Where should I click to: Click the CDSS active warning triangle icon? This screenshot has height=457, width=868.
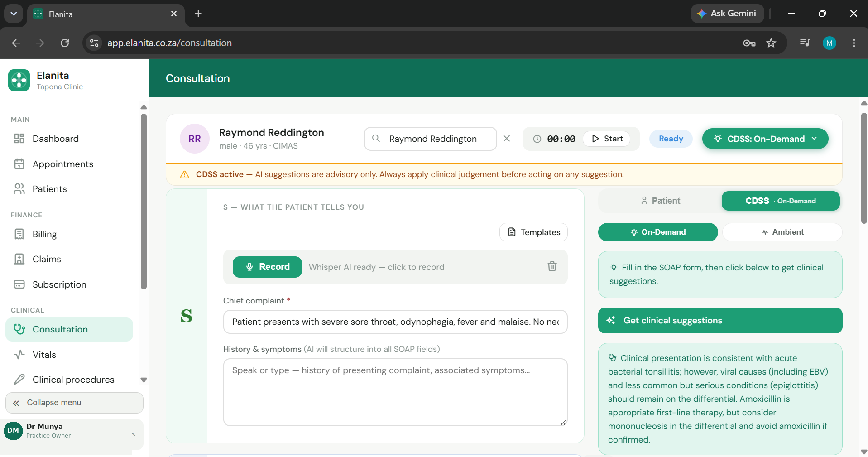185,175
